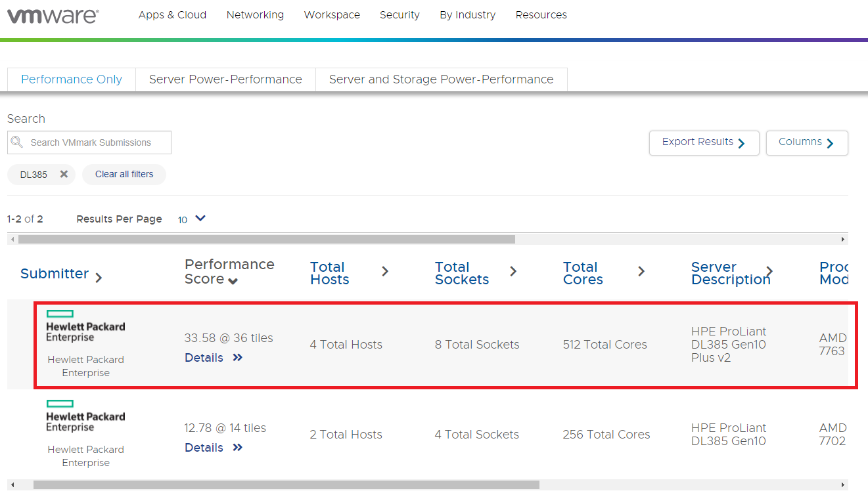Click the 1-2 of 2 results count

pyautogui.click(x=25, y=219)
